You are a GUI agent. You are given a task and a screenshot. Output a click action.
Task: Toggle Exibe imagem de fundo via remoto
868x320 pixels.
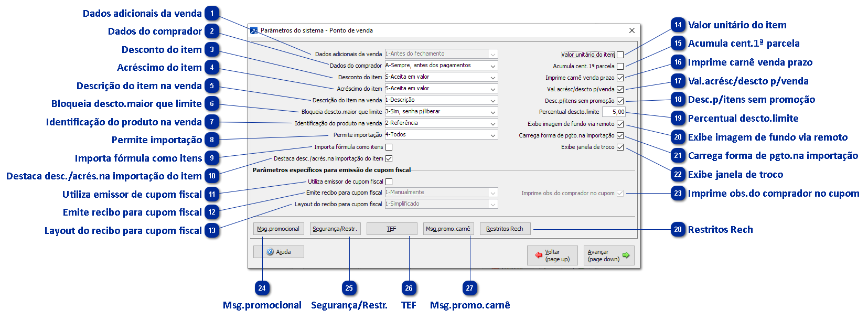click(620, 124)
